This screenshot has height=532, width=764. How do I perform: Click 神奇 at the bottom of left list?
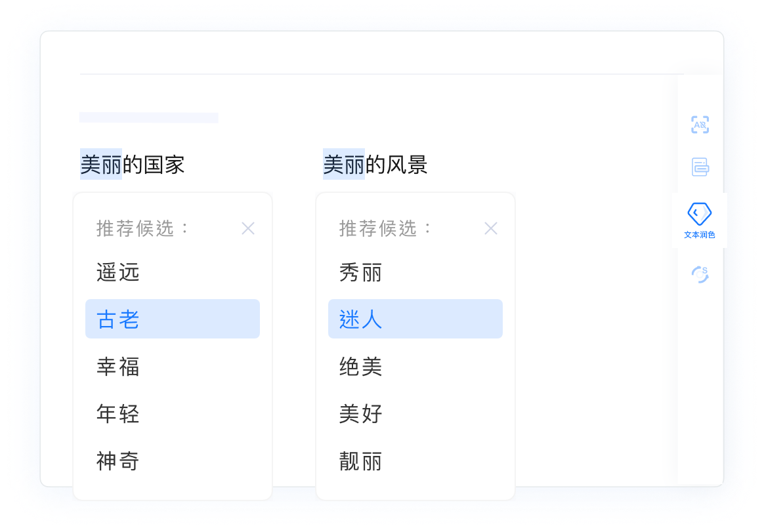(x=118, y=461)
